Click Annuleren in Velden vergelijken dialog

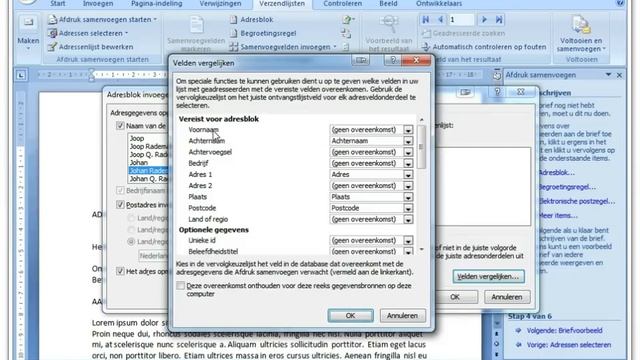point(402,316)
